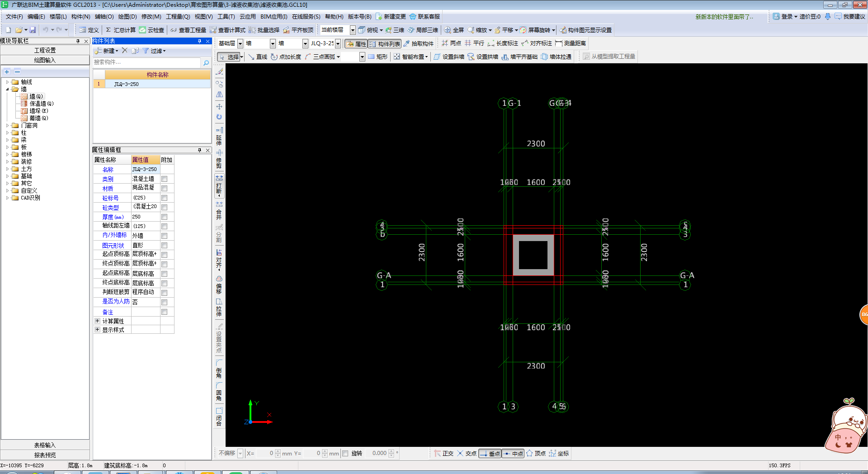868x474 pixels.
Task: Click 平齐板顶 align to slab top
Action: pyautogui.click(x=298, y=30)
